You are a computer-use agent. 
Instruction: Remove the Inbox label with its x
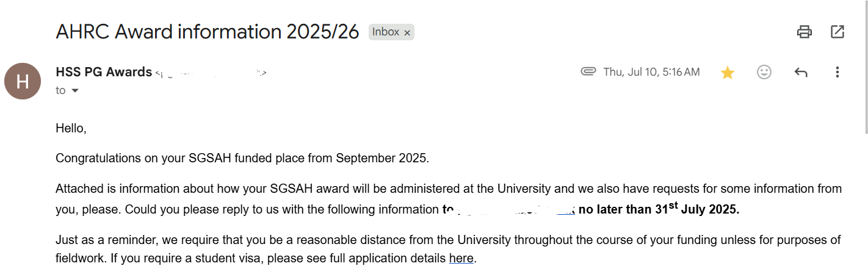tap(407, 32)
